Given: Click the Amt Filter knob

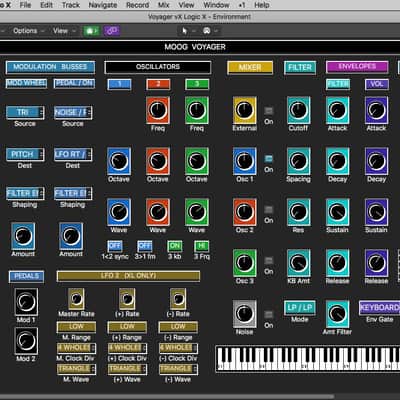Looking at the screenshot, I should [x=337, y=314].
